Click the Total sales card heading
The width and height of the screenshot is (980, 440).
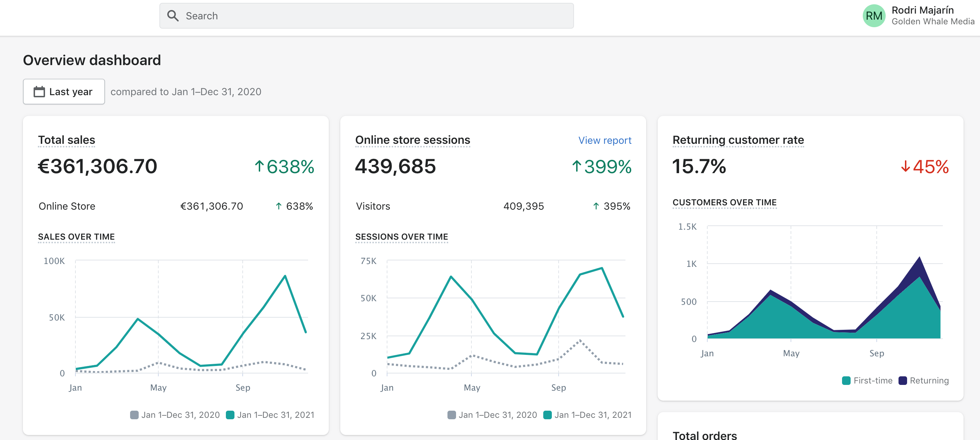pos(66,140)
